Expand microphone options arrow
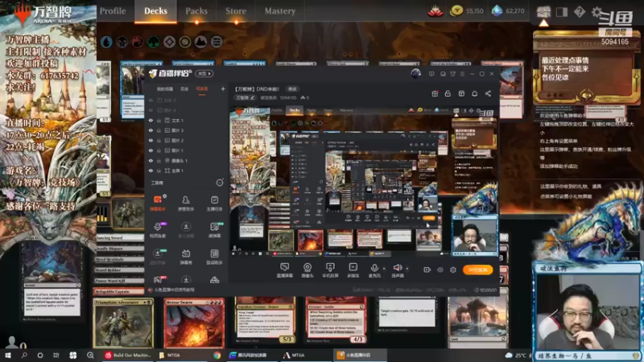This screenshot has height=362, width=644. click(x=384, y=269)
